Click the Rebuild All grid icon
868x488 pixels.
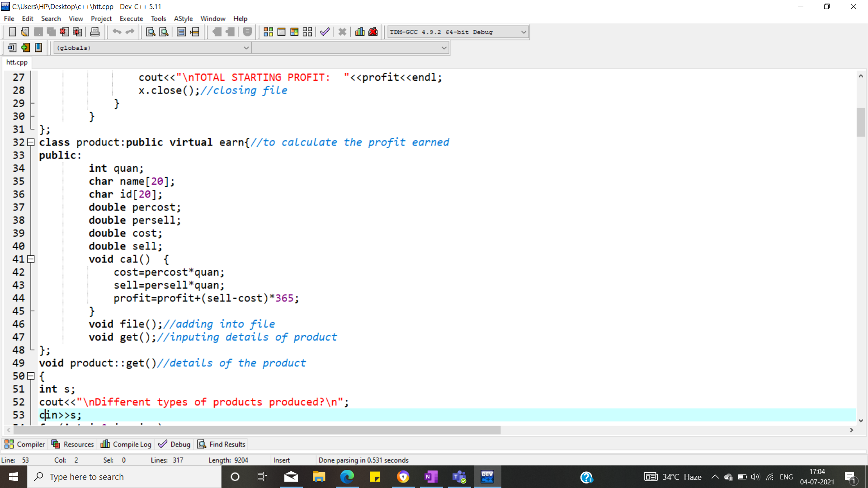307,32
